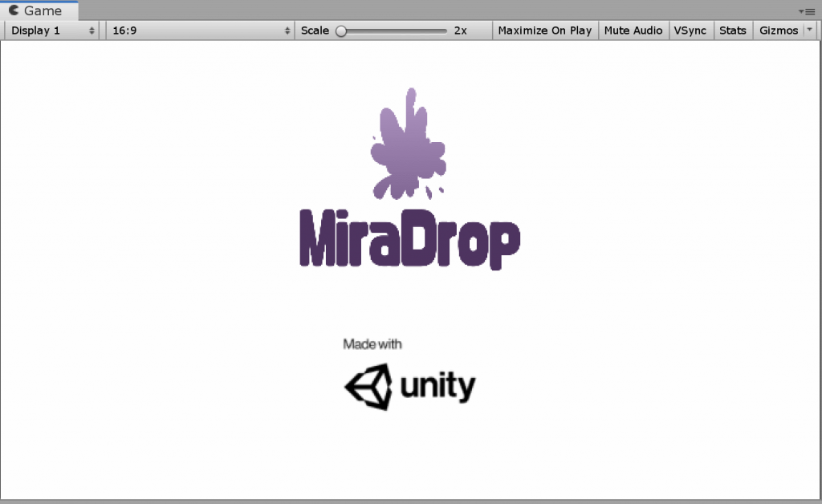Enable Maximize On Play
The image size is (822, 504).
[545, 30]
